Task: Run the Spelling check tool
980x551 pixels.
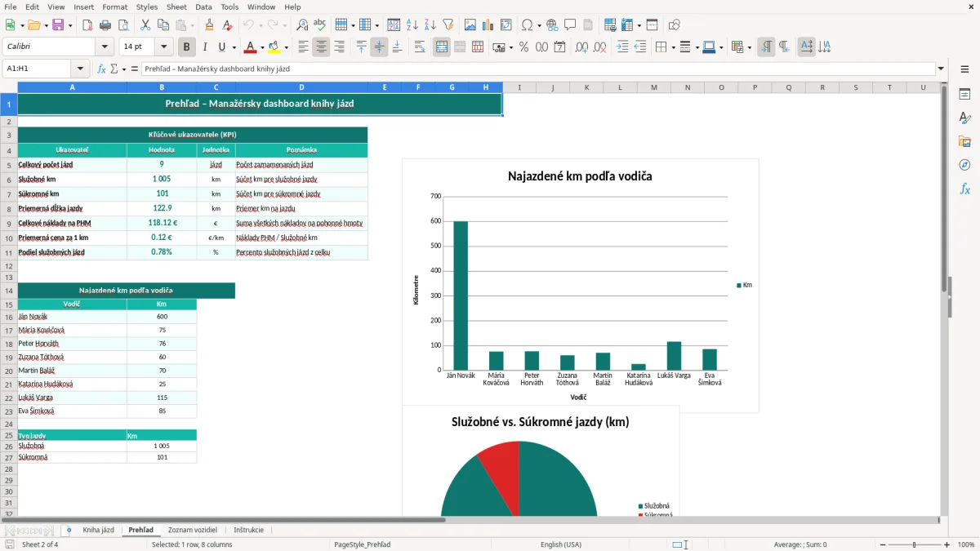Action: 320,25
